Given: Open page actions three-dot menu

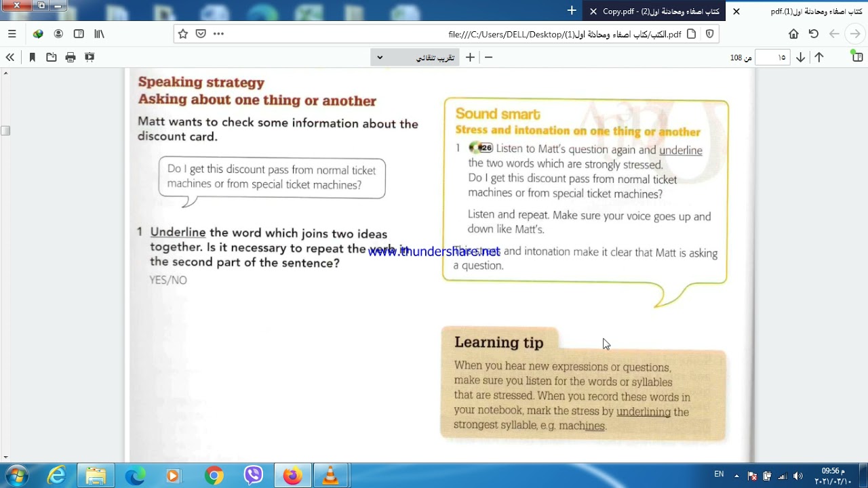Looking at the screenshot, I should click(x=218, y=34).
